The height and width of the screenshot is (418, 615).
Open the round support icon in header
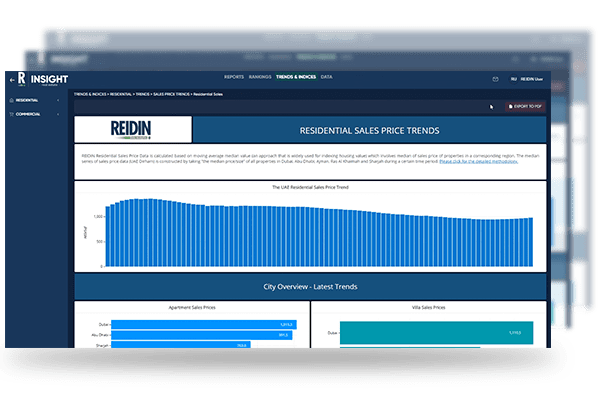(495, 79)
